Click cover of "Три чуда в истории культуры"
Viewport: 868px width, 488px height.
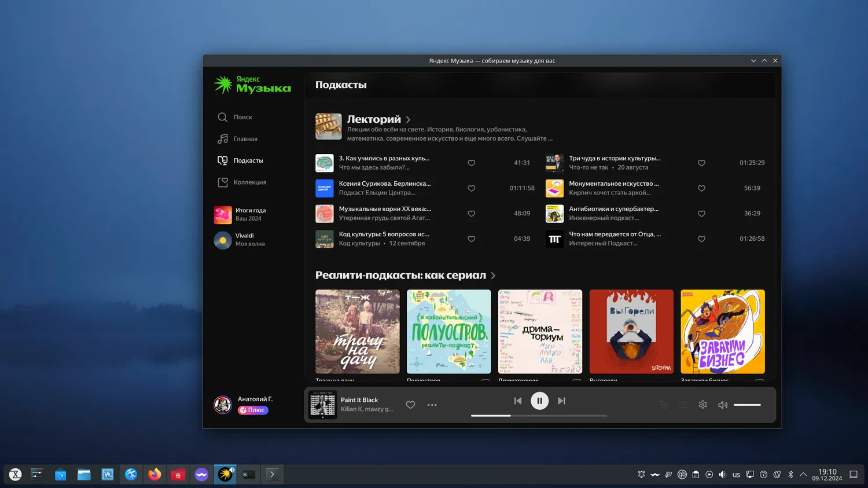click(x=555, y=163)
